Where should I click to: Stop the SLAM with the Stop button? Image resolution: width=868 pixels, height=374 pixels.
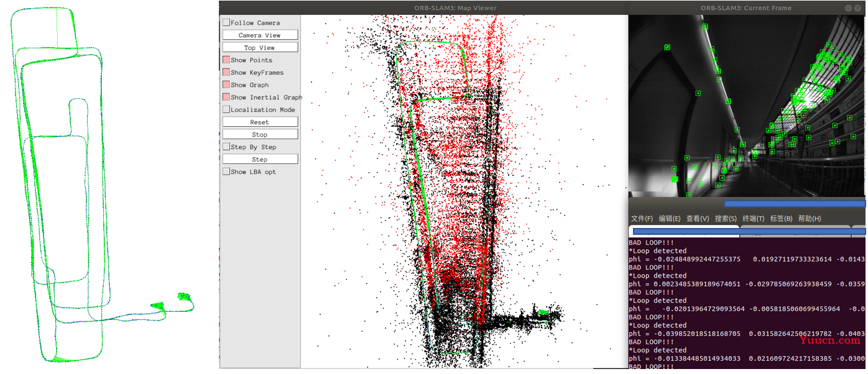pyautogui.click(x=260, y=135)
